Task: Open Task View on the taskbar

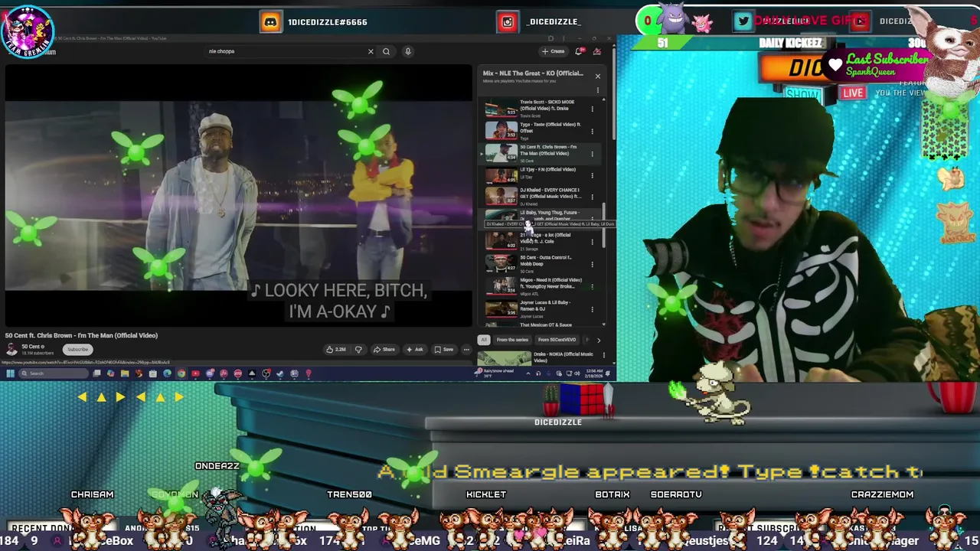Action: point(97,373)
